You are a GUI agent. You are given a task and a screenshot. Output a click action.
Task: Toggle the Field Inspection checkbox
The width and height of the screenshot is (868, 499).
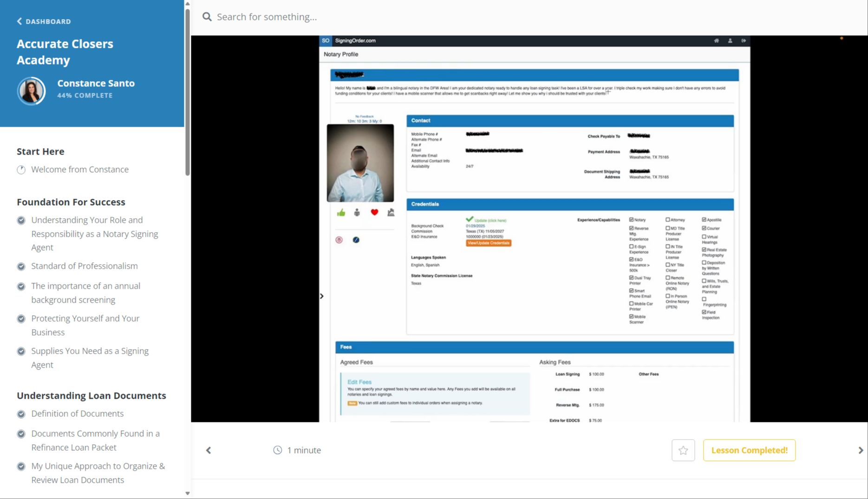tap(704, 312)
